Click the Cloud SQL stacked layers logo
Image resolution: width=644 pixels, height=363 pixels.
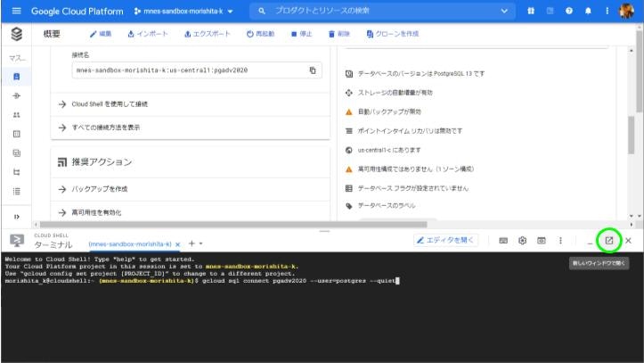pyautogui.click(x=16, y=34)
